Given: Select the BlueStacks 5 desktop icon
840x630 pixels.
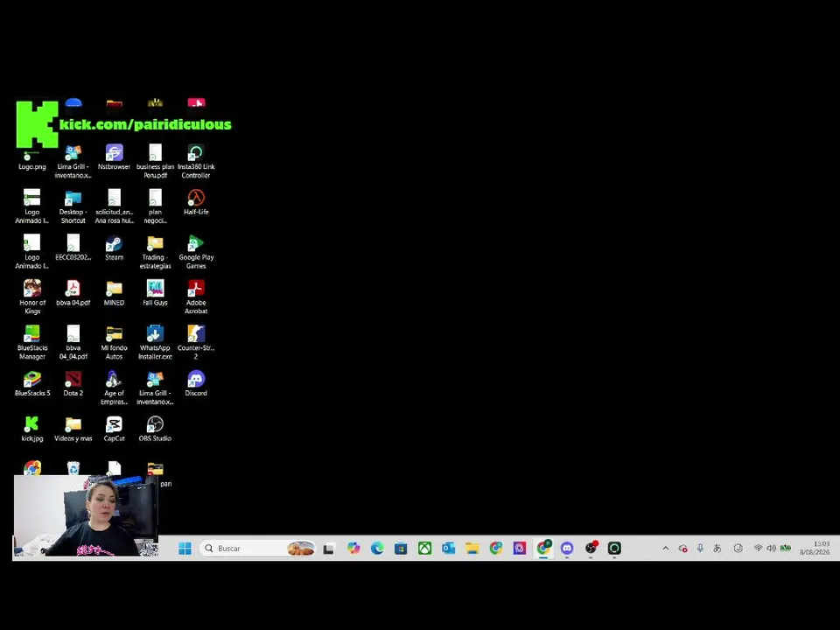Looking at the screenshot, I should tap(32, 383).
